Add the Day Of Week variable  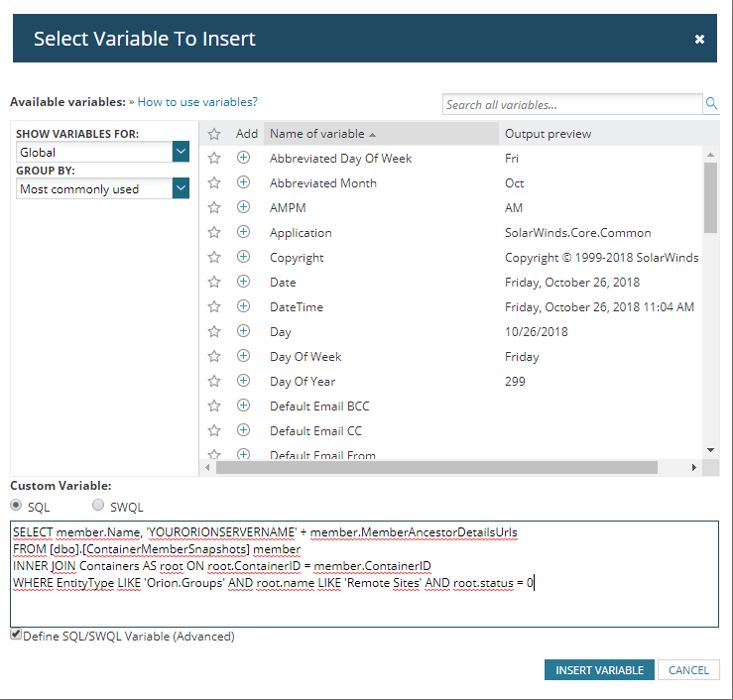[243, 356]
